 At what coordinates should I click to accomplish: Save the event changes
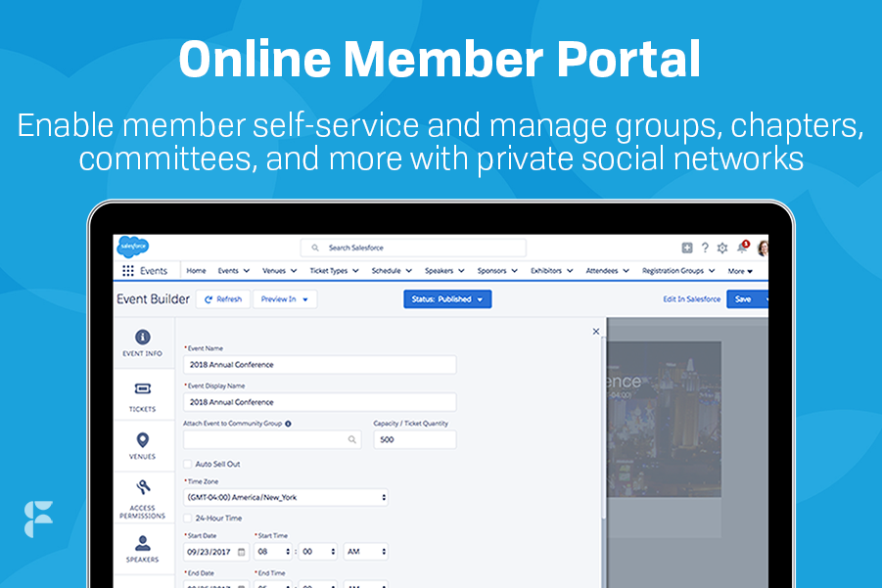click(744, 298)
